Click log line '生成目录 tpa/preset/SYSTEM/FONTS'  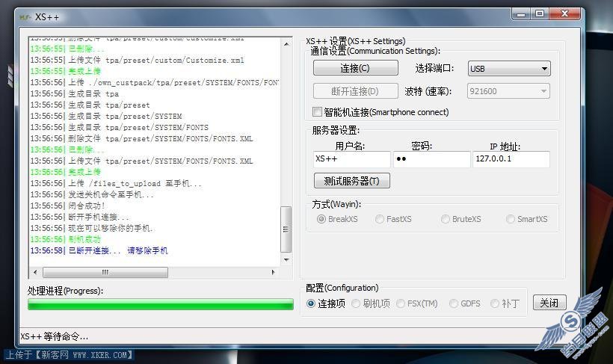[120, 128]
